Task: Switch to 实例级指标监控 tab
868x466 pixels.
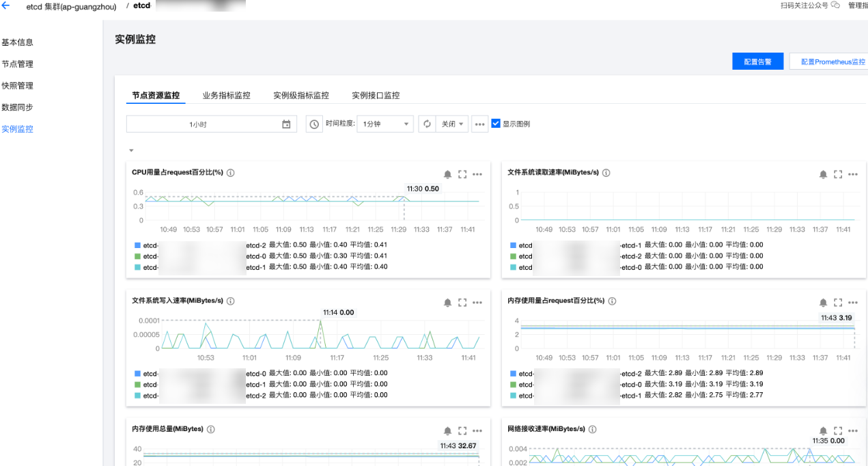Action: point(301,95)
